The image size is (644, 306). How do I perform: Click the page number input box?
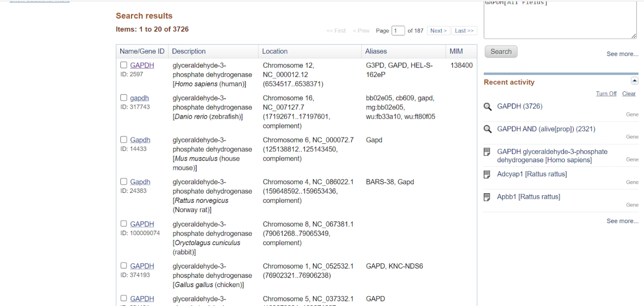coord(398,30)
